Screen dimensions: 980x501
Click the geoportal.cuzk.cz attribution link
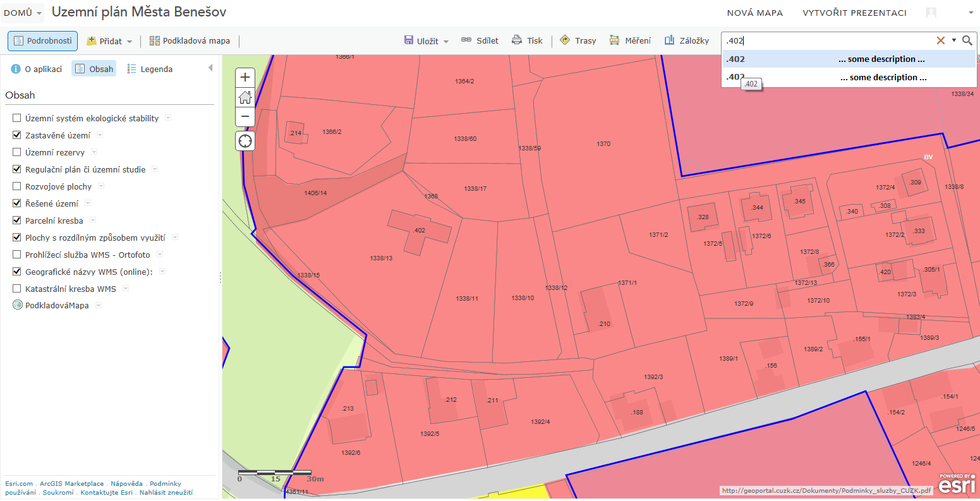(826, 490)
